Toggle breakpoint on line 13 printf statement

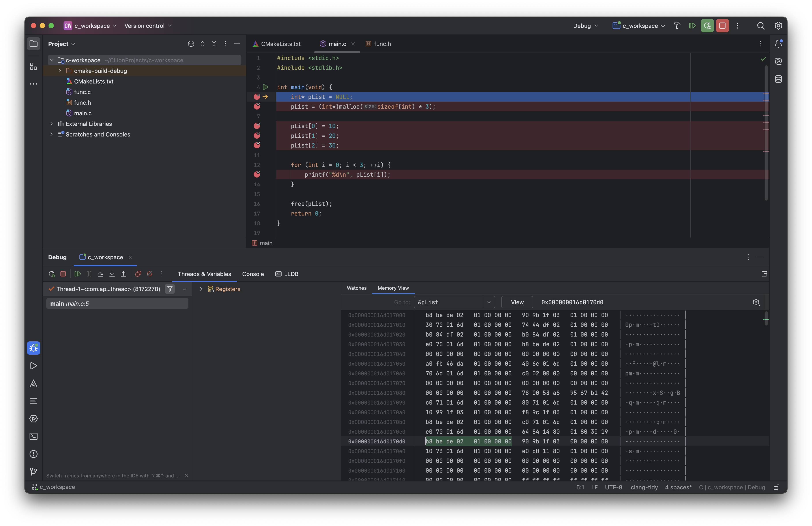tap(257, 174)
